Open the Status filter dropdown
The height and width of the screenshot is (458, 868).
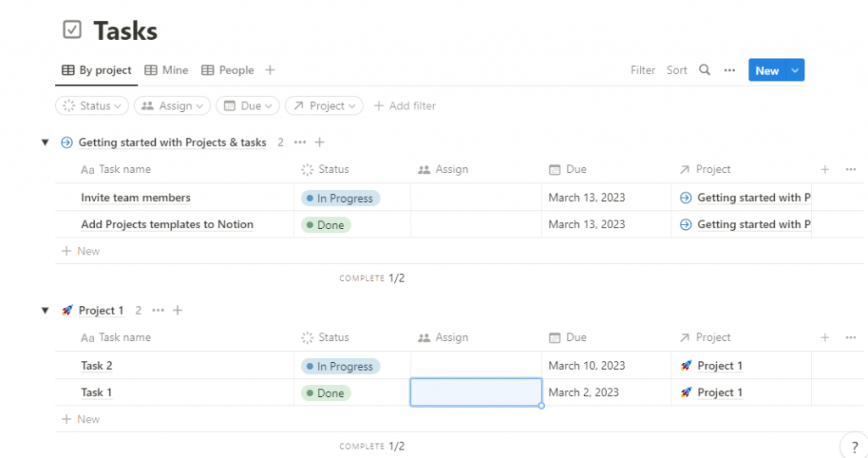point(92,106)
